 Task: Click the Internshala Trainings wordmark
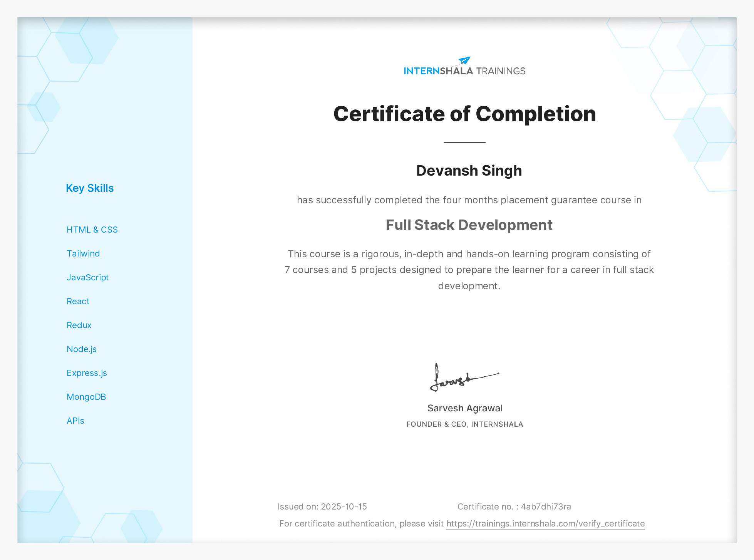[464, 70]
